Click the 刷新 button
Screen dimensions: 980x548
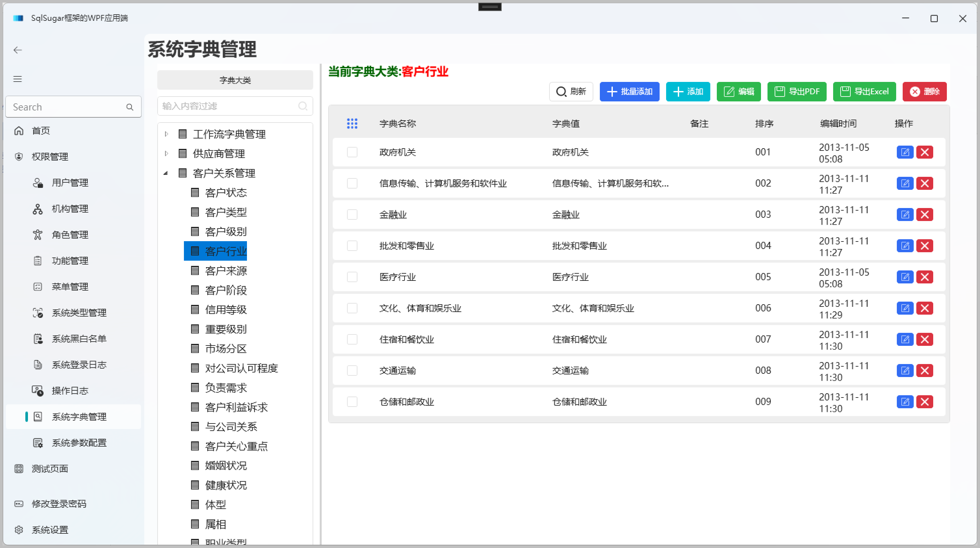click(571, 92)
